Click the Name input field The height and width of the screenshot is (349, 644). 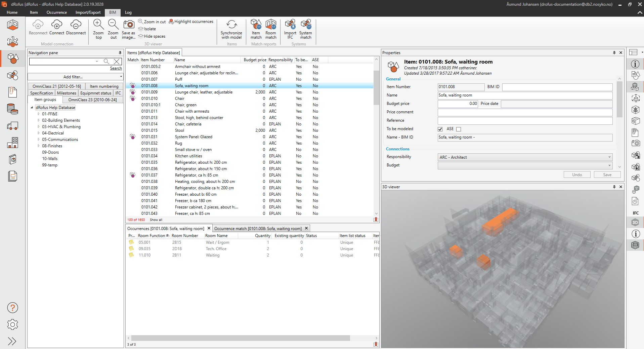[525, 95]
